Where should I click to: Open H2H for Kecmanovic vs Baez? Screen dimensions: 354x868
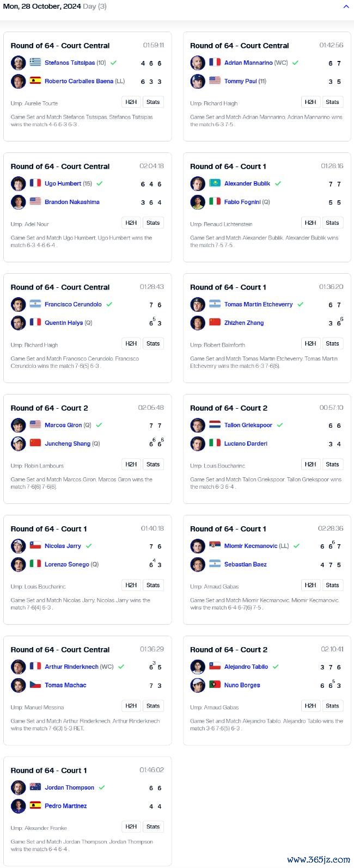click(x=310, y=585)
